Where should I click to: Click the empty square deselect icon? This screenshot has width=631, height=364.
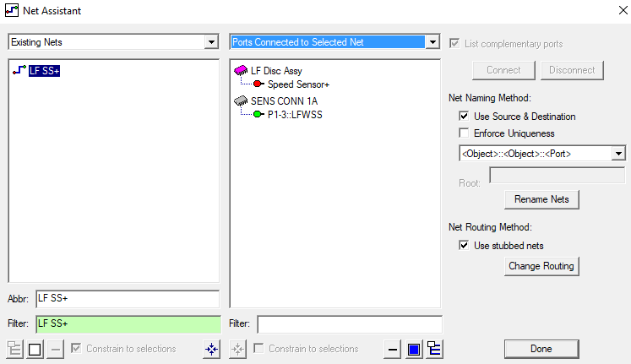point(35,349)
